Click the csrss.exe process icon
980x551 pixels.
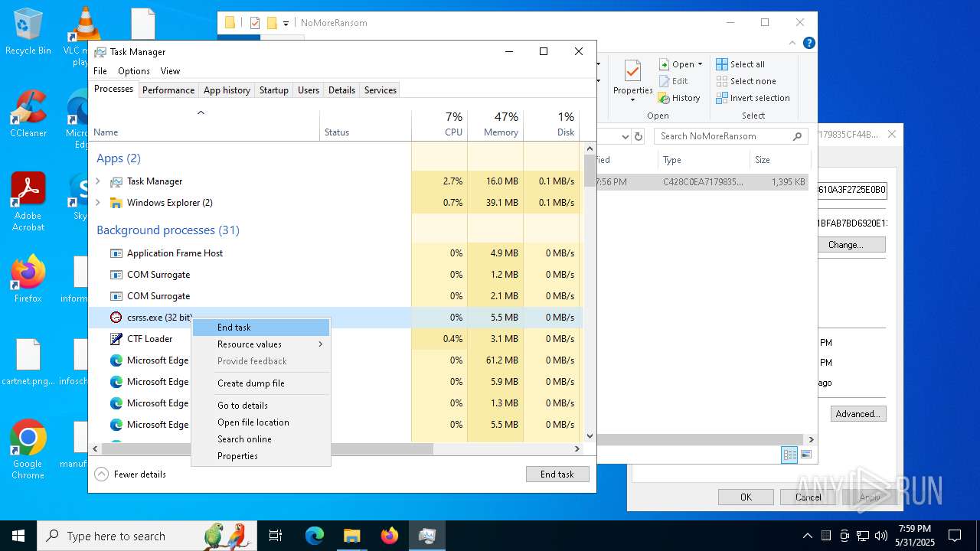(x=116, y=317)
